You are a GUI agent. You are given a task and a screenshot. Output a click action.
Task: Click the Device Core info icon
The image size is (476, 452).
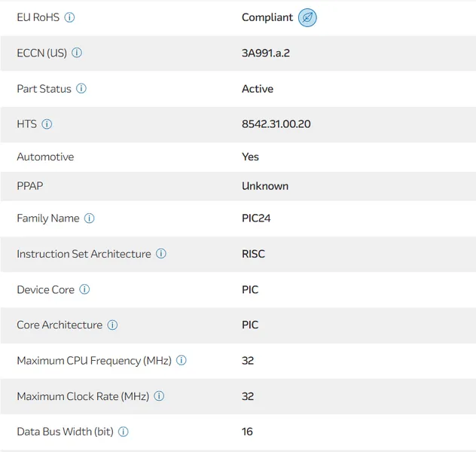(84, 289)
